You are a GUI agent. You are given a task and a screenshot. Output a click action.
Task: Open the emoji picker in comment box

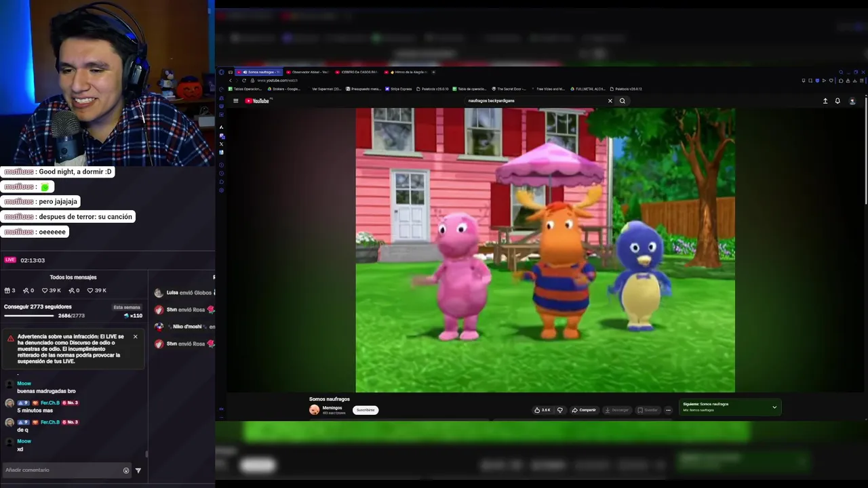[126, 470]
